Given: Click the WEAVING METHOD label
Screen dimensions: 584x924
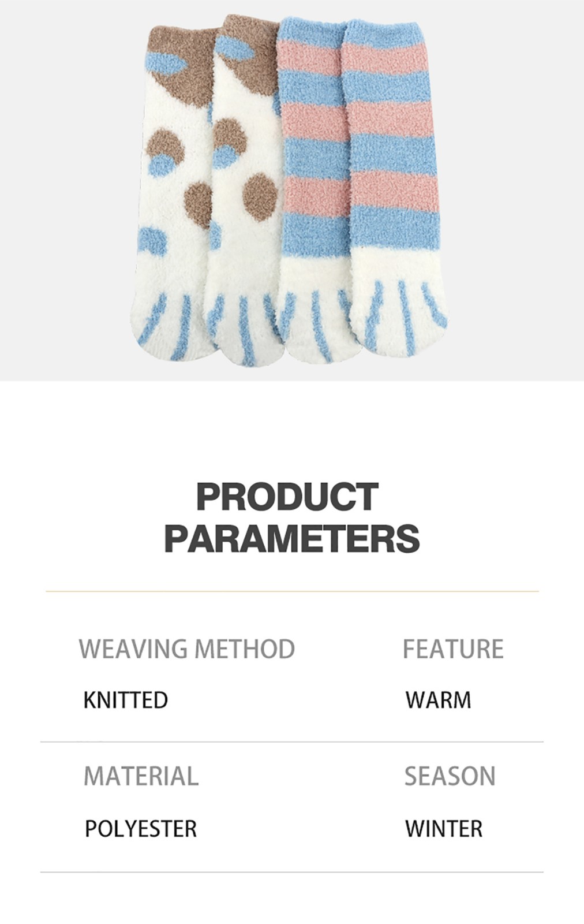Looking at the screenshot, I should [187, 649].
